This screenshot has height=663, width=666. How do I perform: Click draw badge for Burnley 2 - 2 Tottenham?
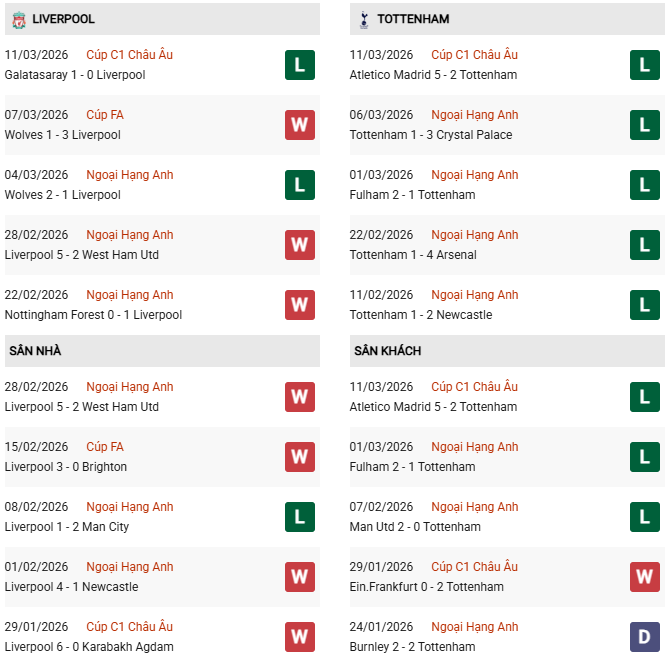click(644, 637)
